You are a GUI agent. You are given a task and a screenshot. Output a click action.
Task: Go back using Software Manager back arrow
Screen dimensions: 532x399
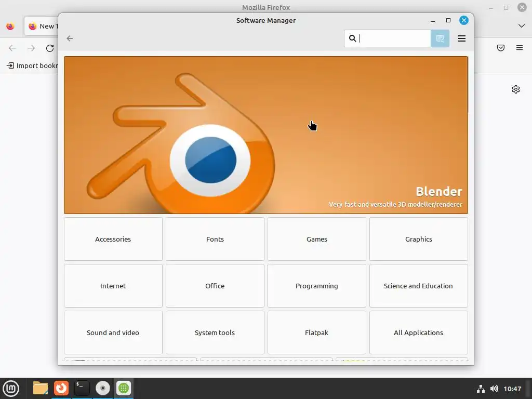pos(70,38)
